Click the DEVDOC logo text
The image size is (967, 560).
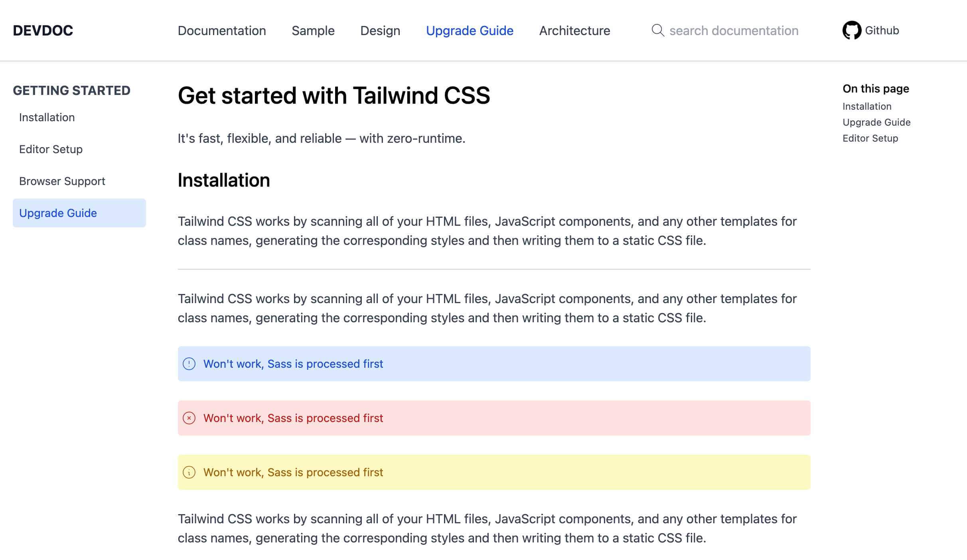(x=43, y=31)
